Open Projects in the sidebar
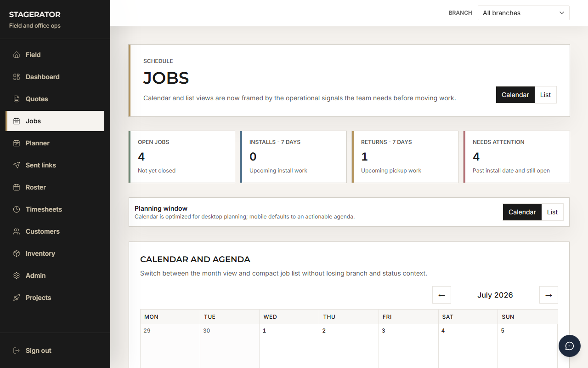The image size is (588, 368). tap(55, 298)
